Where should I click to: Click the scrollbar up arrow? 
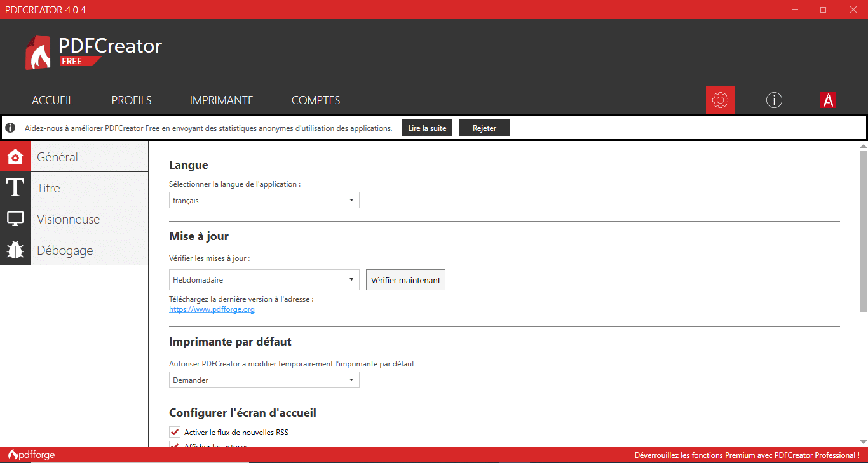pos(863,145)
